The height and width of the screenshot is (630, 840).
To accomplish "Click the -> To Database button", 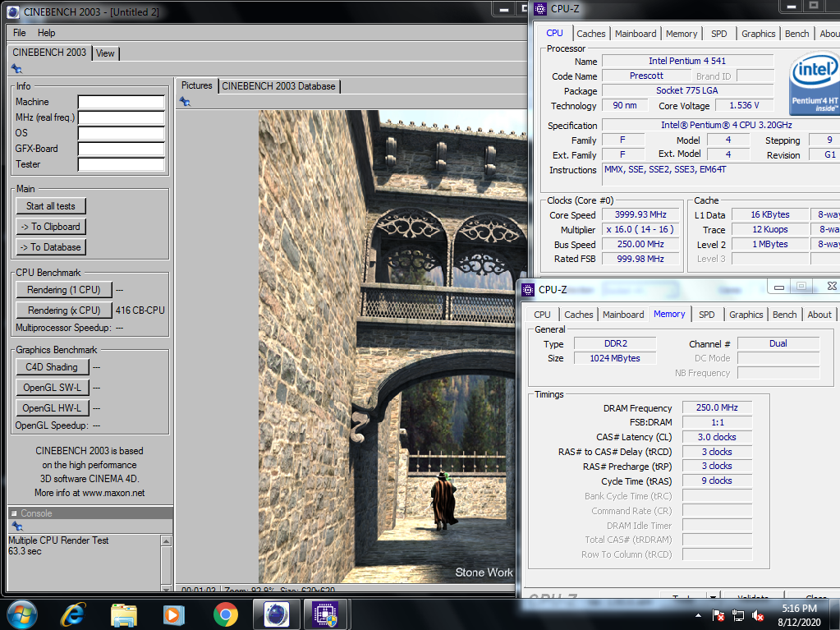I will 51,247.
